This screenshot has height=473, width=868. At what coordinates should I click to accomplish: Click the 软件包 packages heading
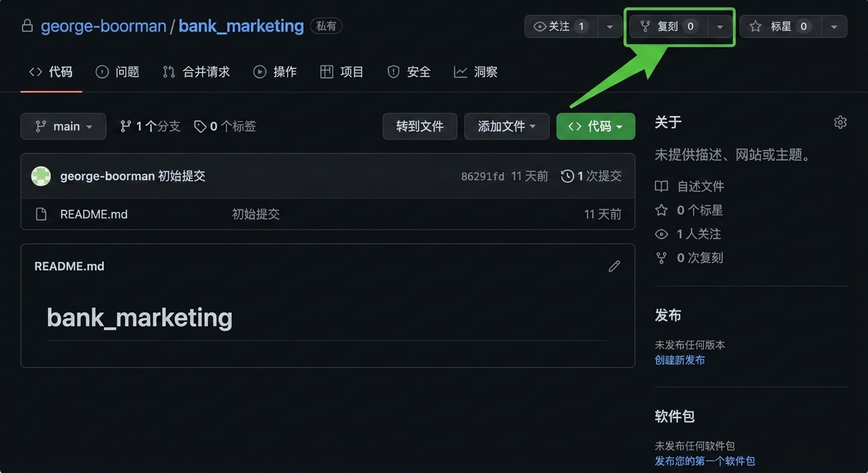click(674, 416)
